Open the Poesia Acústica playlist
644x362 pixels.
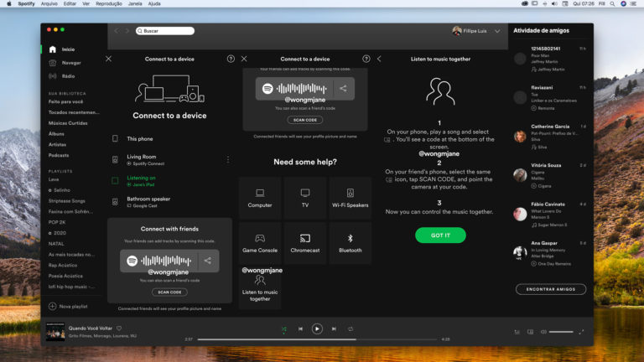[x=65, y=276]
